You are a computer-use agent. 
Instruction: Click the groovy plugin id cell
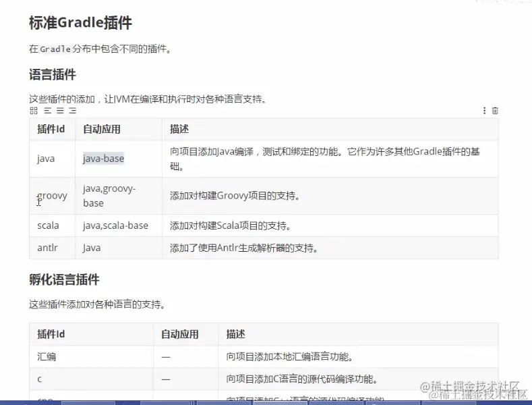coord(52,196)
